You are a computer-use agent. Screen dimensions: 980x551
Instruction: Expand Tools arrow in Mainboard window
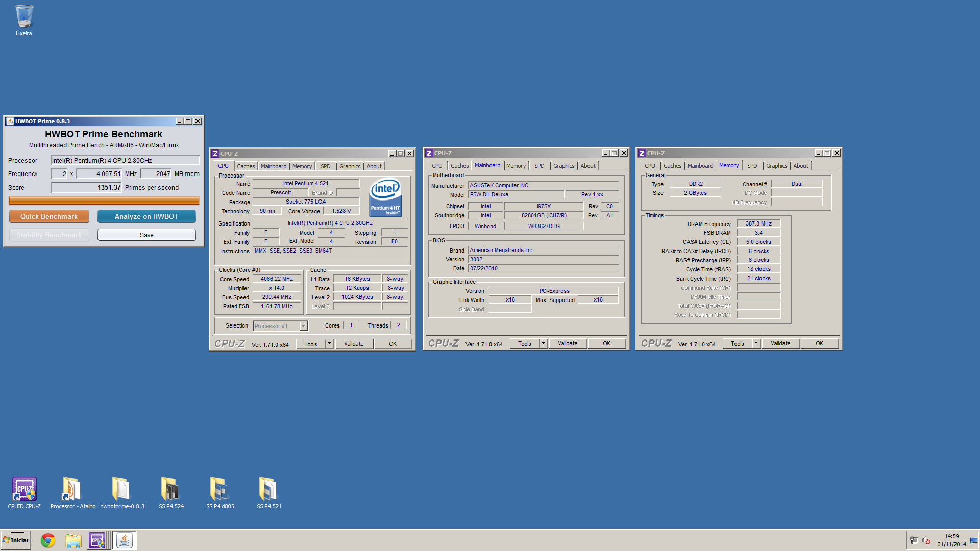click(x=543, y=343)
